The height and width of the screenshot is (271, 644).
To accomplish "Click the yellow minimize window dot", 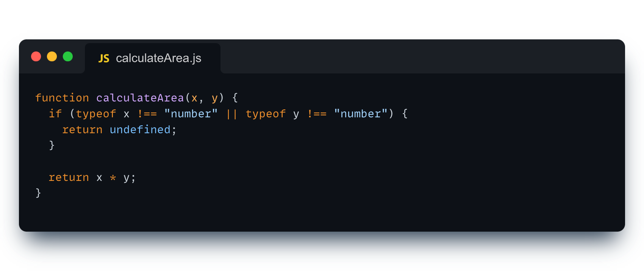I will (x=52, y=56).
